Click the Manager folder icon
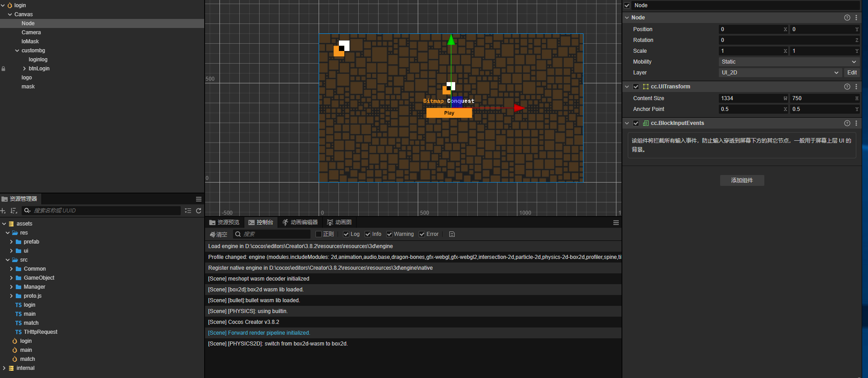The height and width of the screenshot is (378, 868). coord(18,287)
